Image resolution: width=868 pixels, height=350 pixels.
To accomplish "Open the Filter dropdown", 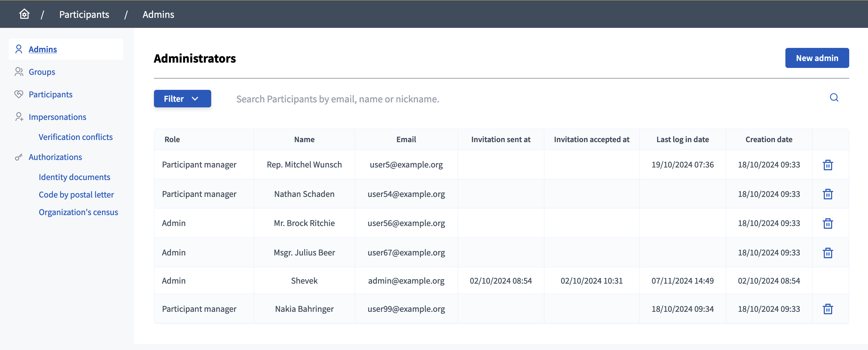I will pyautogui.click(x=182, y=99).
